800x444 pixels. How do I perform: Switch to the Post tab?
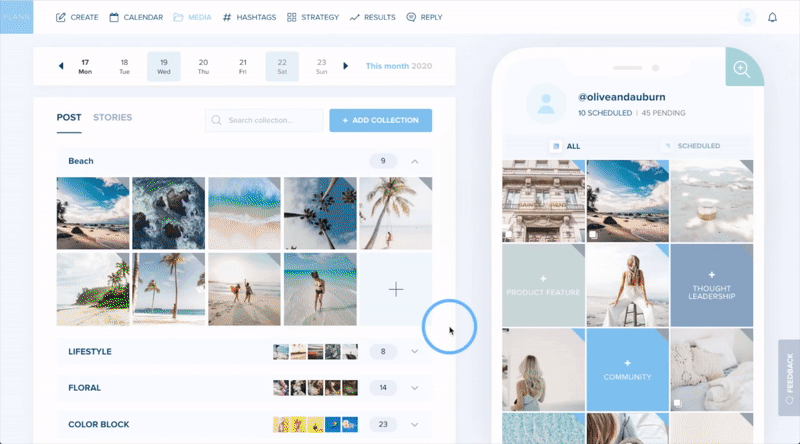click(69, 118)
